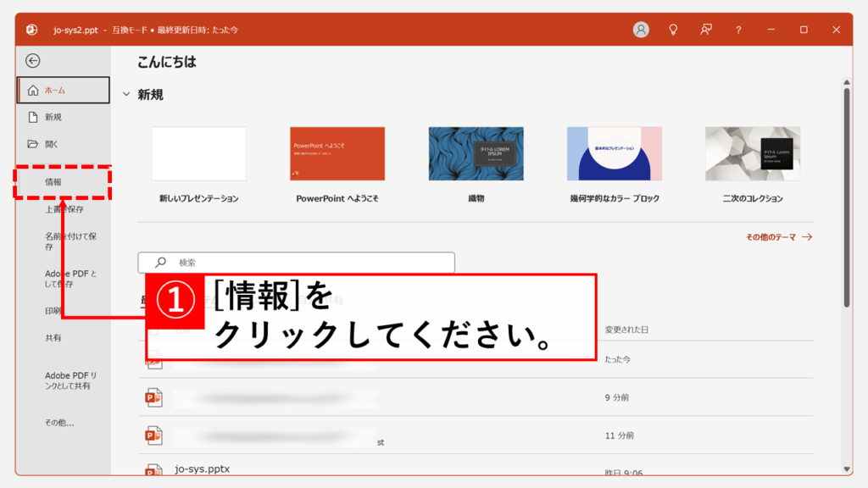This screenshot has height=488, width=868.
Task: Click PowerPoint file icon in the 11 分前 row
Action: (153, 435)
